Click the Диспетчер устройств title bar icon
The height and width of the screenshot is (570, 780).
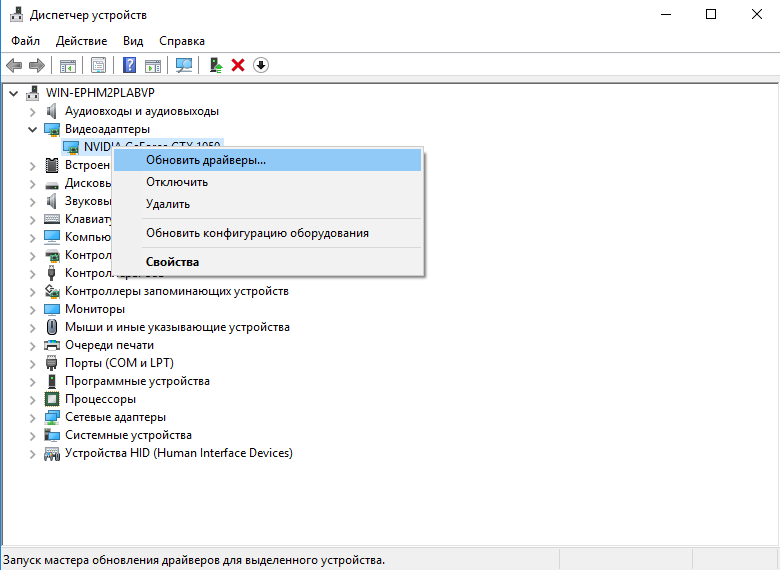click(x=16, y=14)
